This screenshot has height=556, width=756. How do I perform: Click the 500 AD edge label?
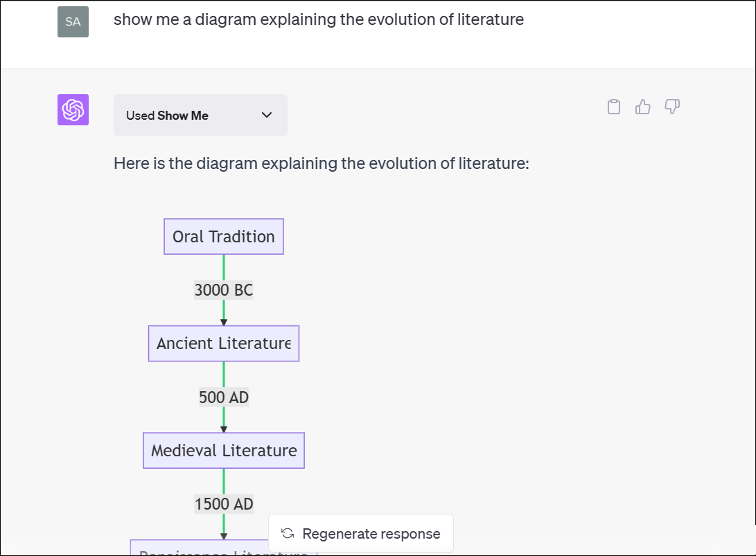(x=224, y=397)
